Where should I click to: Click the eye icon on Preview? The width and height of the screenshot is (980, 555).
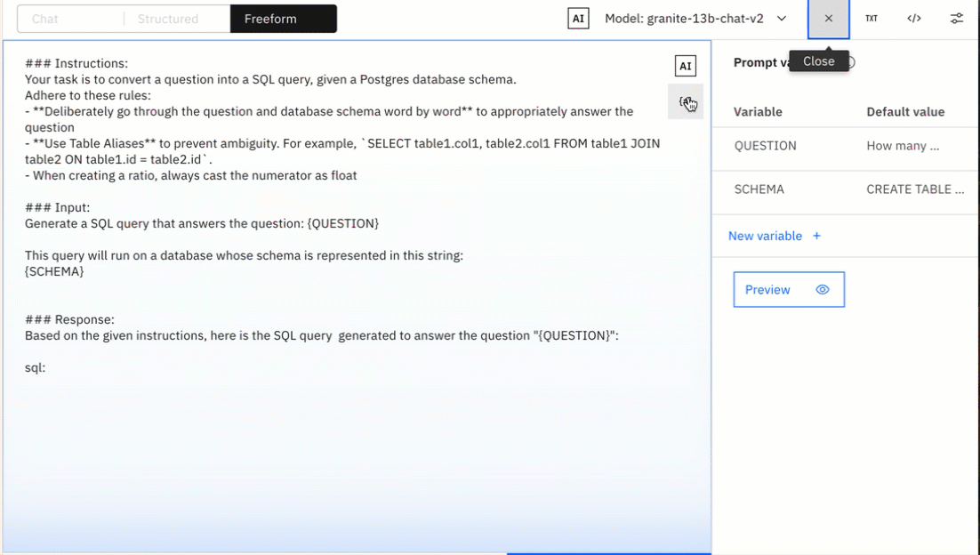pos(823,290)
